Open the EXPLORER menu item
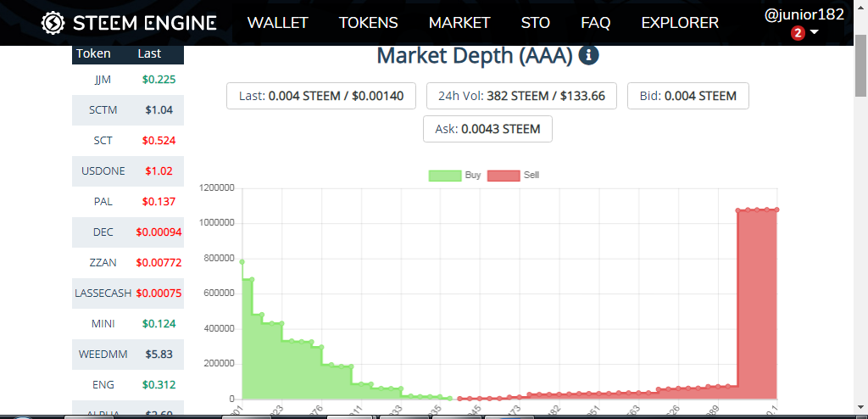868x419 pixels. pos(680,23)
